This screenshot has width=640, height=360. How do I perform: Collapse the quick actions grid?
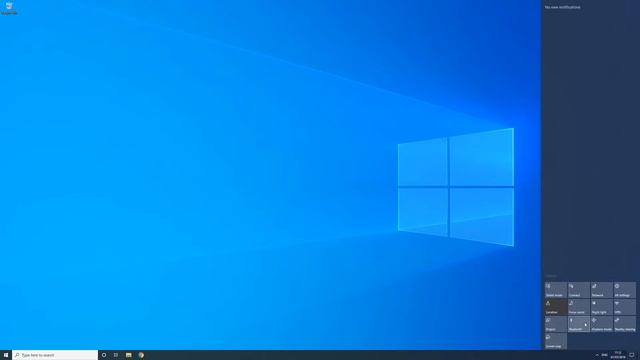pos(551,276)
